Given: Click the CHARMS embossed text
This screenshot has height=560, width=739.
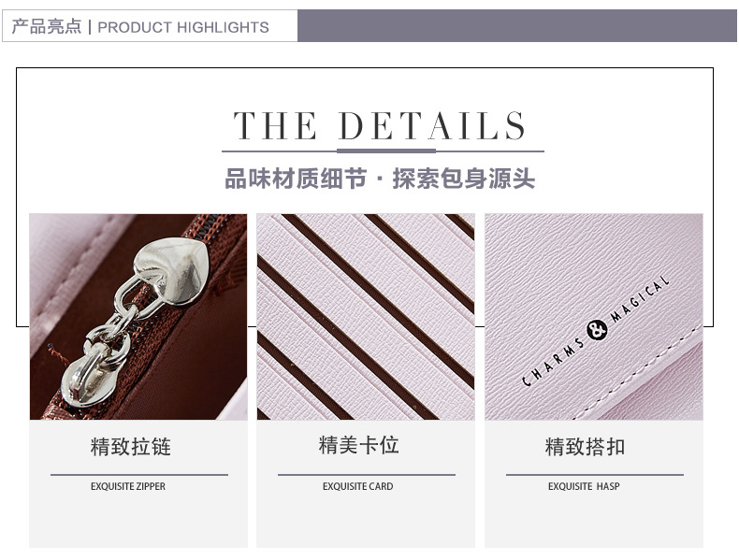Looking at the screenshot, I should (x=554, y=361).
